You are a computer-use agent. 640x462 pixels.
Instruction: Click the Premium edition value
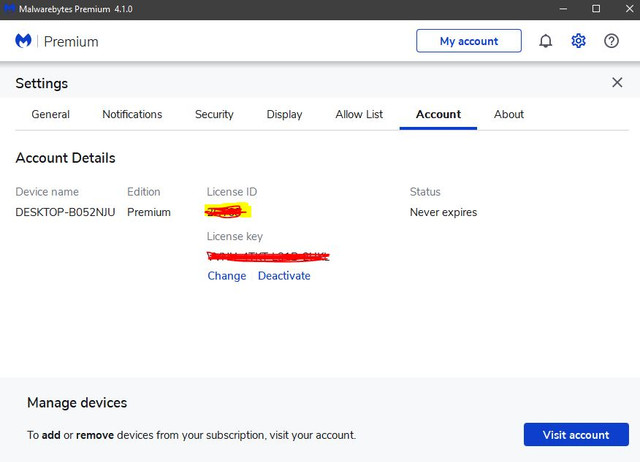[x=149, y=212]
